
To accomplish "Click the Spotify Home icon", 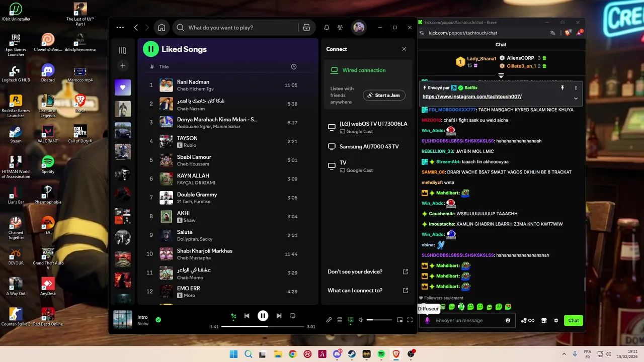I will [x=162, y=28].
